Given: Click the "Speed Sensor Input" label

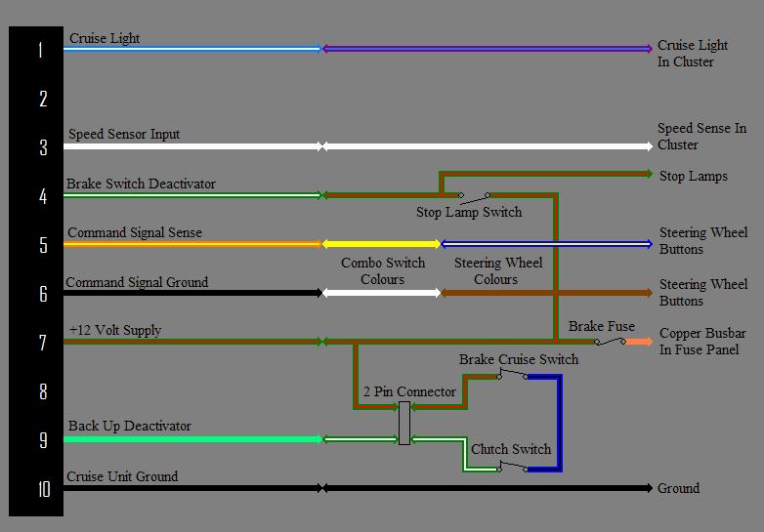Looking at the screenshot, I should click(124, 134).
